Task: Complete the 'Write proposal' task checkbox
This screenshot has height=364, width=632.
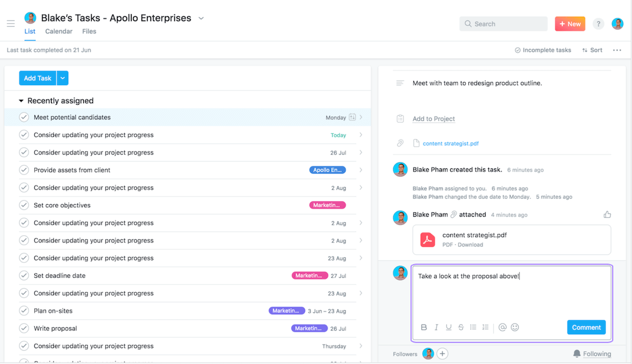Action: click(24, 328)
